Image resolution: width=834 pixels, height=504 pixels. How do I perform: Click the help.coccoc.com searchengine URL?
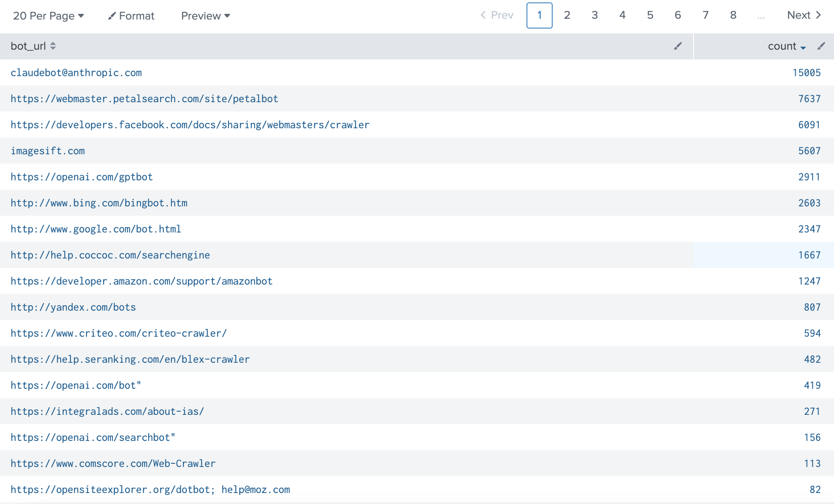pyautogui.click(x=110, y=255)
